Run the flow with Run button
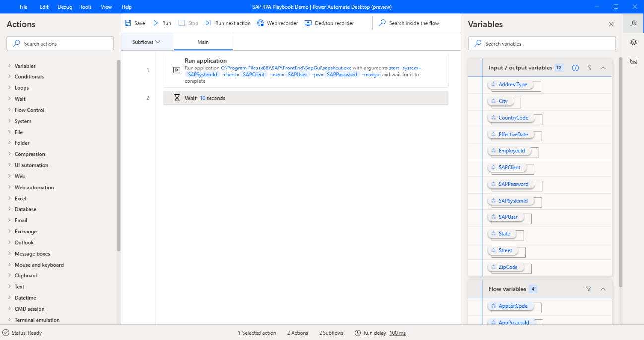 [162, 23]
